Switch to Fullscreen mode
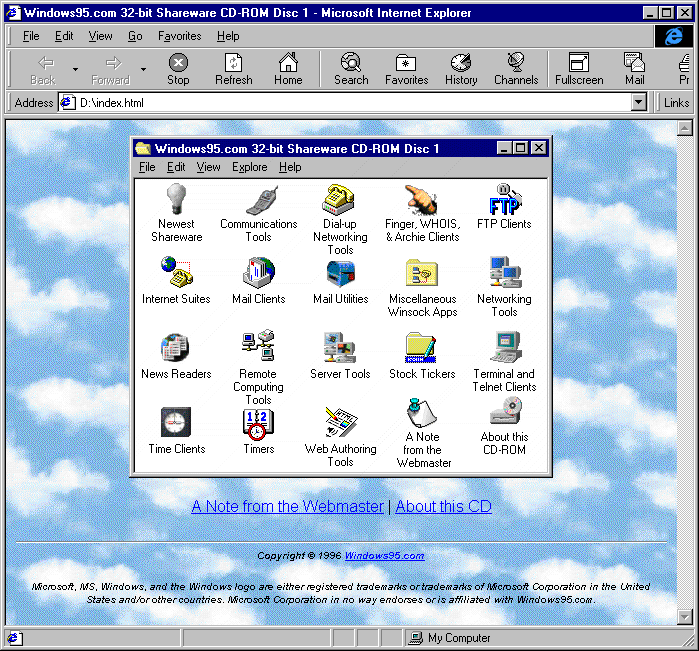The image size is (699, 651). tap(579, 69)
